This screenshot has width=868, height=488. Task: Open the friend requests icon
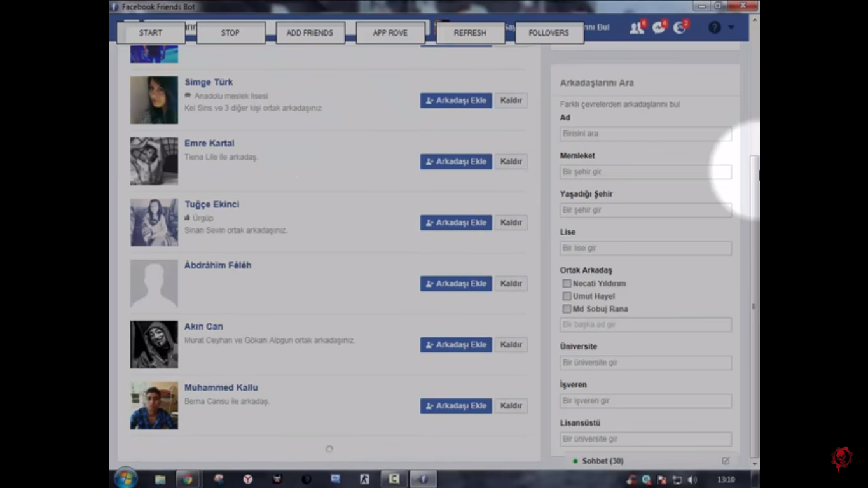[637, 27]
